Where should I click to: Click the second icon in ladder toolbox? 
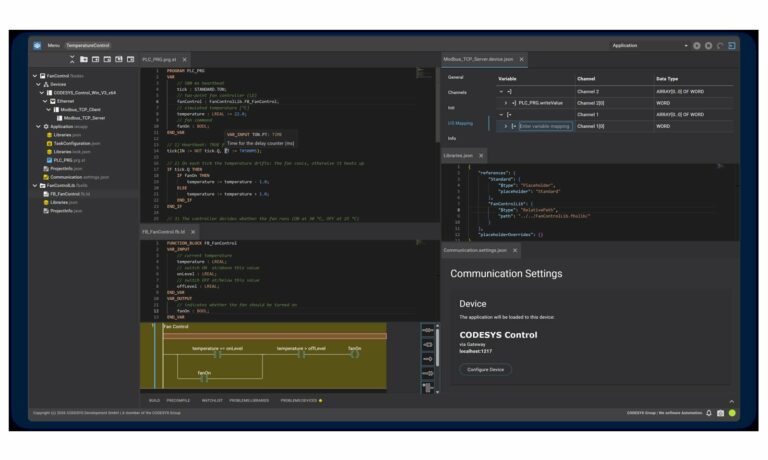point(428,345)
